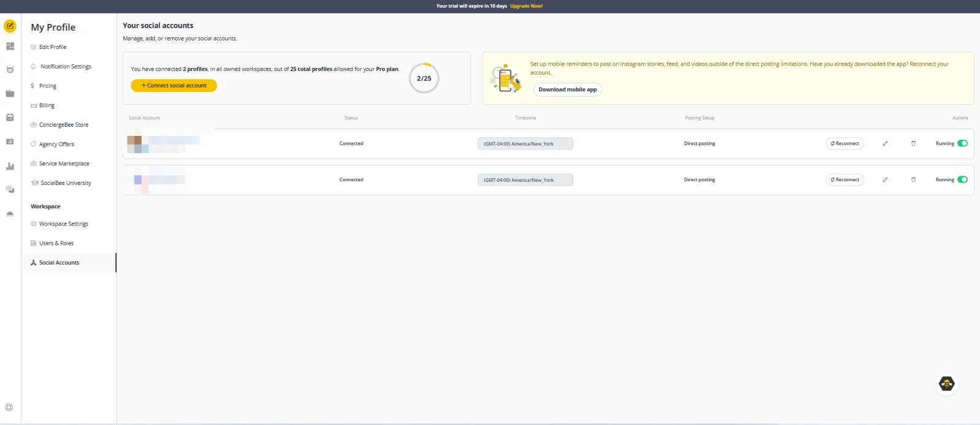Screen dimensions: 980x425
Task: Open the folder icon in left rail
Action: pyautogui.click(x=10, y=94)
